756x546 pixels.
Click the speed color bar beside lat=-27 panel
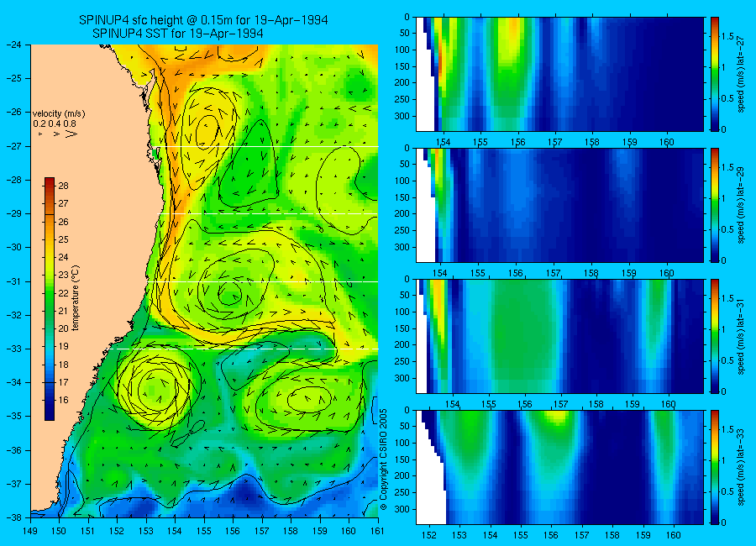tap(715, 74)
